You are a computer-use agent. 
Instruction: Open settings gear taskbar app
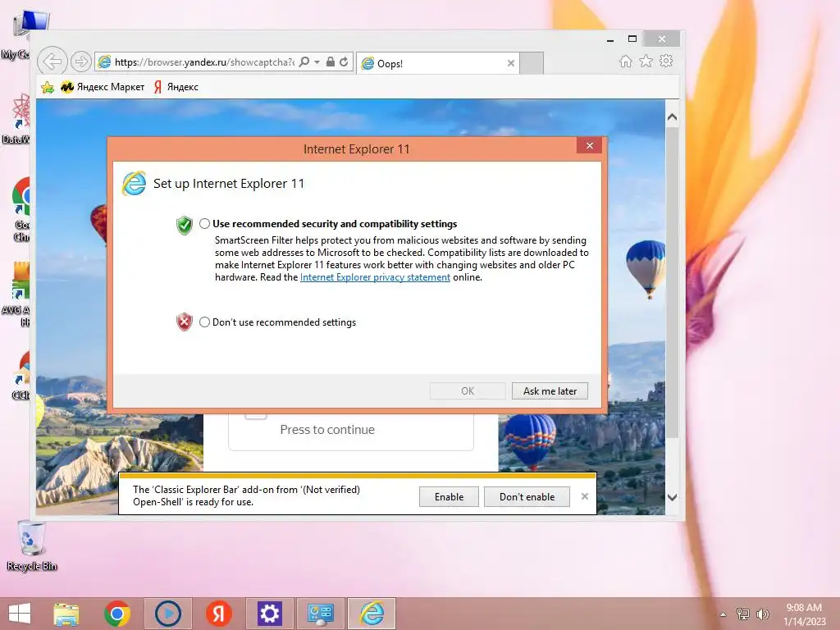(x=269, y=614)
